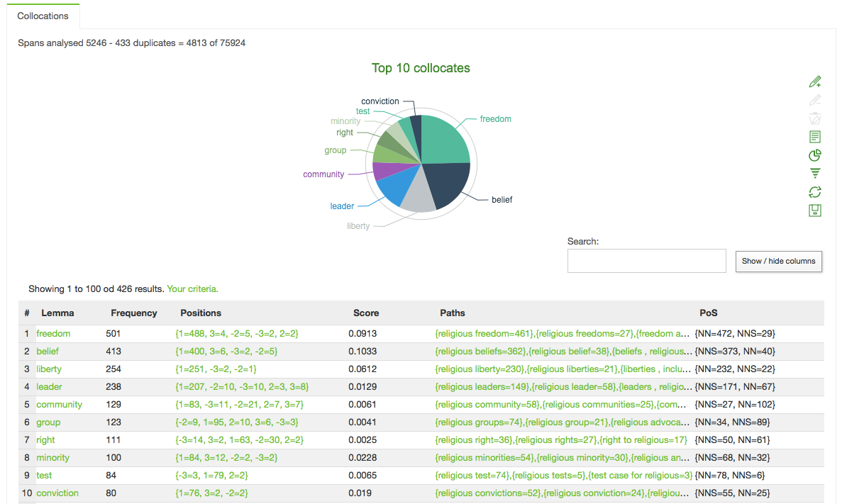Sort the table by Lemma column header
The height and width of the screenshot is (504, 847).
(x=57, y=313)
